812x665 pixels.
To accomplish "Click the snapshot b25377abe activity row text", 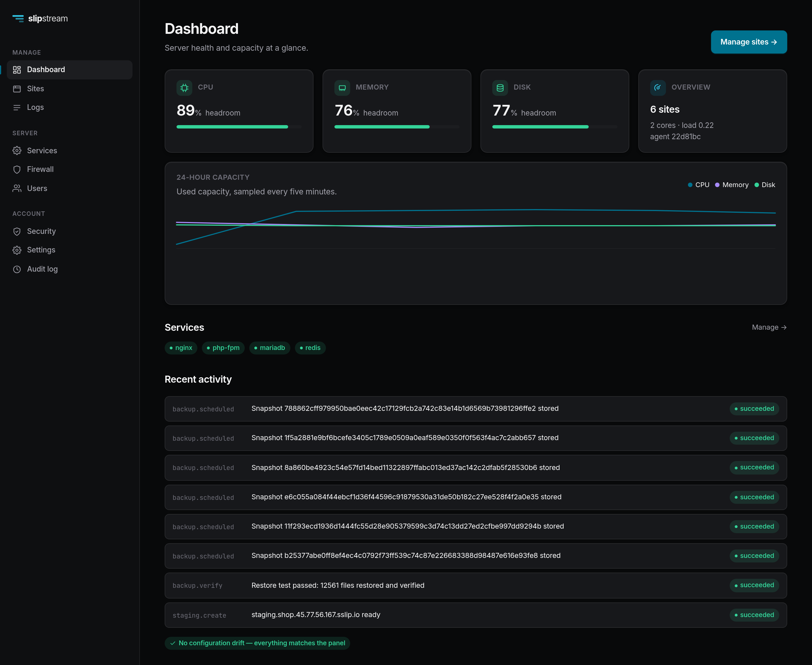I will (x=406, y=556).
